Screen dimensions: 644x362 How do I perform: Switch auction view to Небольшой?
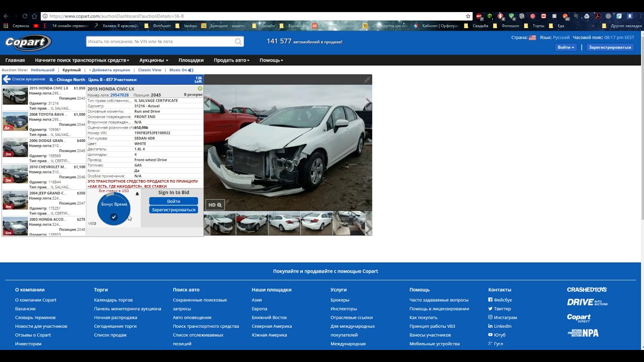click(43, 70)
